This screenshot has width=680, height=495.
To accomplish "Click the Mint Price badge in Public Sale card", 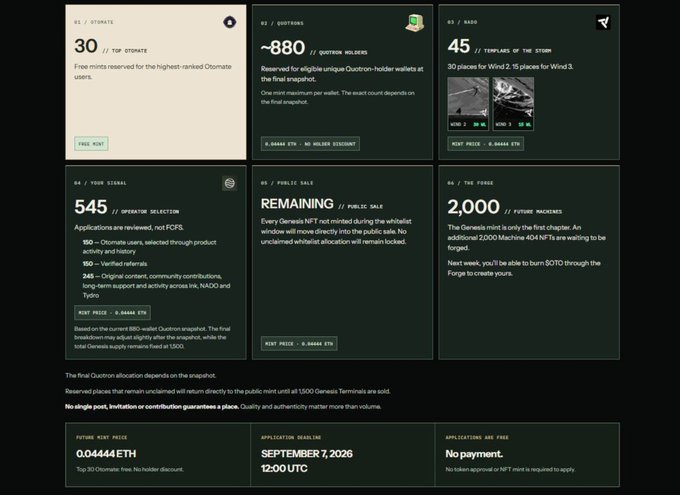I will pyautogui.click(x=299, y=344).
